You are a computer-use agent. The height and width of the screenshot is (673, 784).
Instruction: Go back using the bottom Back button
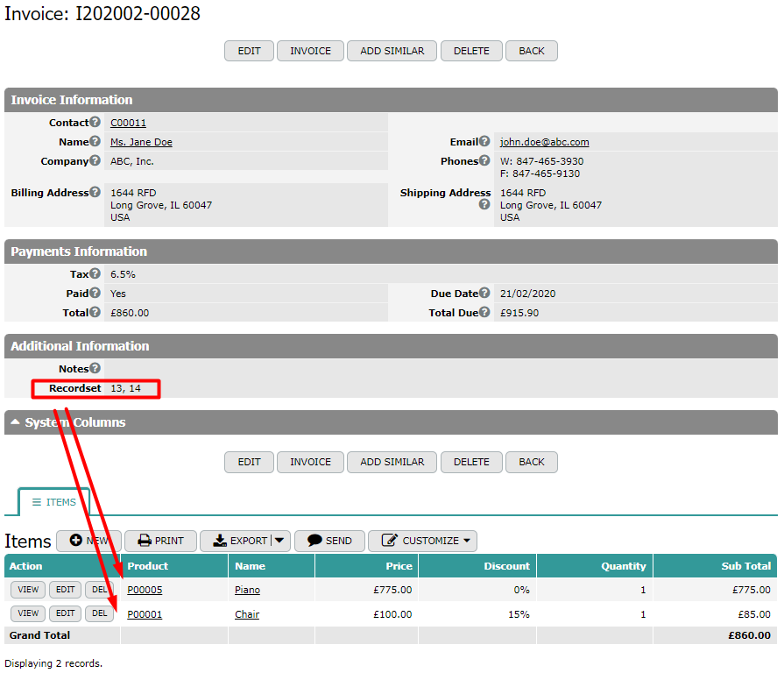[532, 462]
